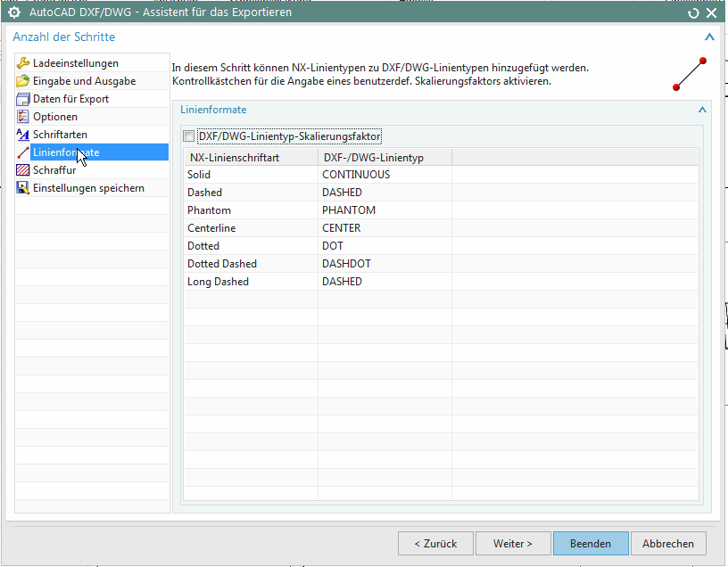Viewport: 728px width, 567px height.
Task: Finish the export with Beenden
Action: coord(591,543)
